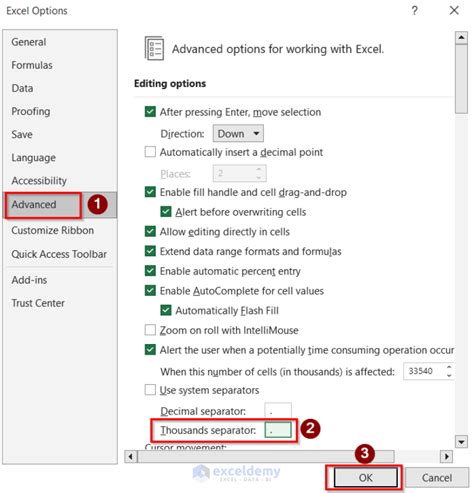Click the vertical scrollbar thumb
This screenshot has height=493, width=474.
click(x=461, y=79)
